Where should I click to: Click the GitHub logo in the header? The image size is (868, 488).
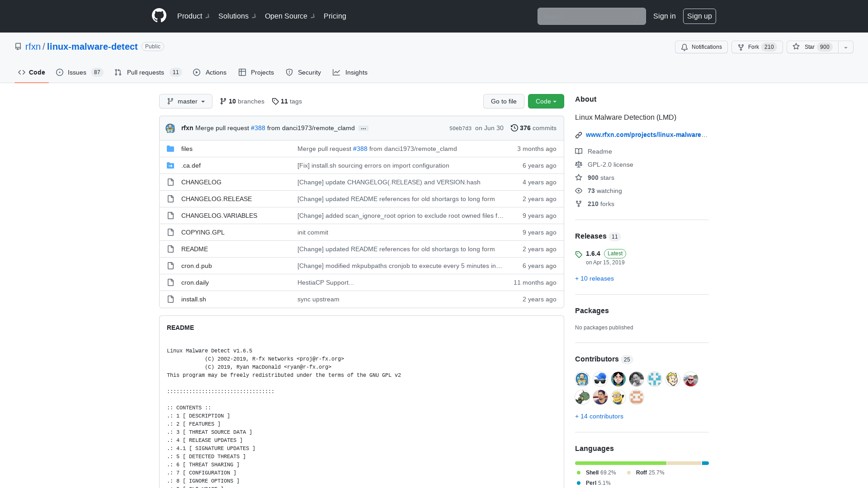tap(159, 15)
